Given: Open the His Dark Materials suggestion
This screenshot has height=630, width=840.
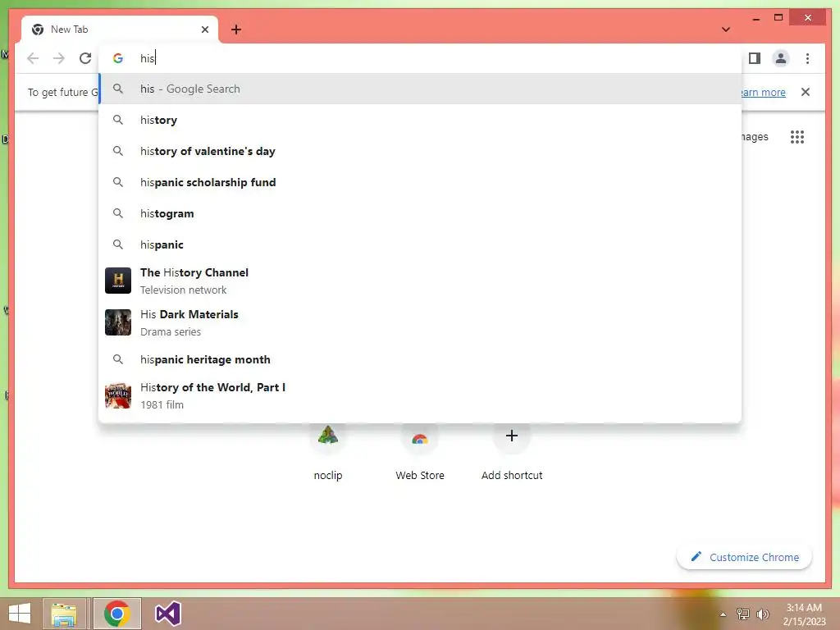Looking at the screenshot, I should click(x=421, y=322).
